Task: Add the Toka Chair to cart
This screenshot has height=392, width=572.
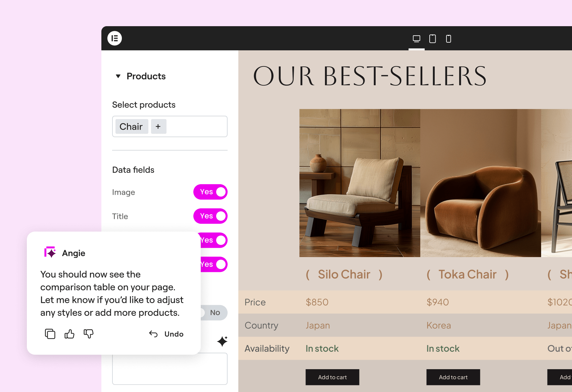Action: 453,377
